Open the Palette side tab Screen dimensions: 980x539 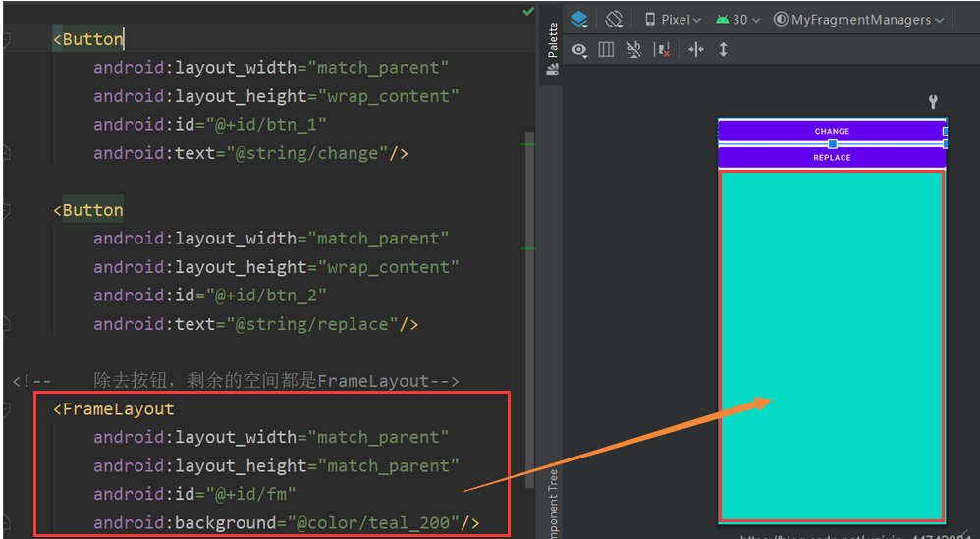click(x=553, y=48)
